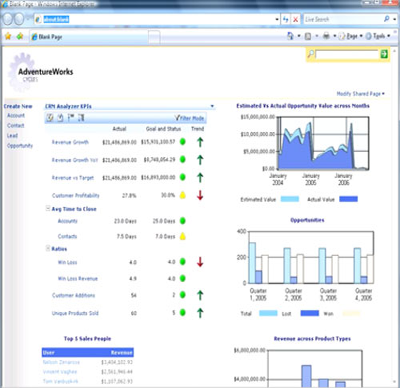Screen dimensions: 400x388
Task: Click the red down trend arrow for Win Loss
Action: coord(200,262)
